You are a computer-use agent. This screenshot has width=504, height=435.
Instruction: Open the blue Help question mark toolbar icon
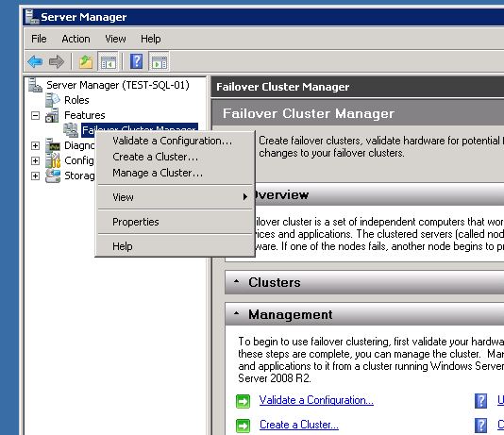click(137, 61)
